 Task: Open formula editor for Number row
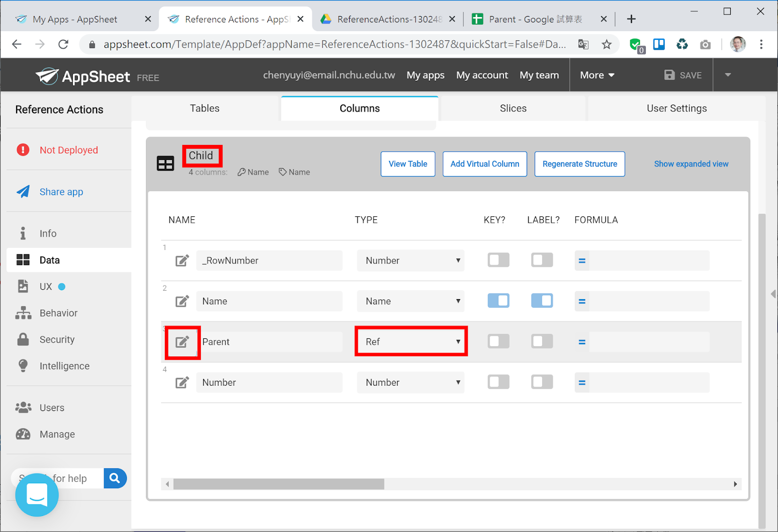(x=582, y=383)
